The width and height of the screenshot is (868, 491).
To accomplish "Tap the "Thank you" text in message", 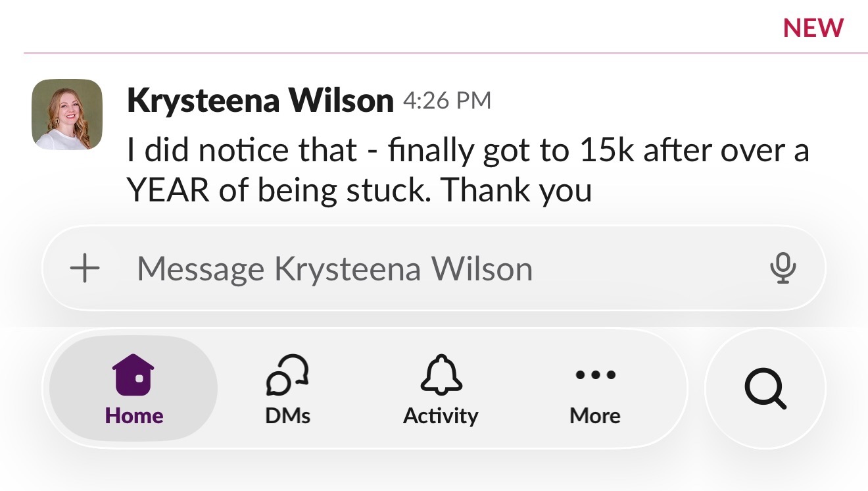I will (516, 190).
